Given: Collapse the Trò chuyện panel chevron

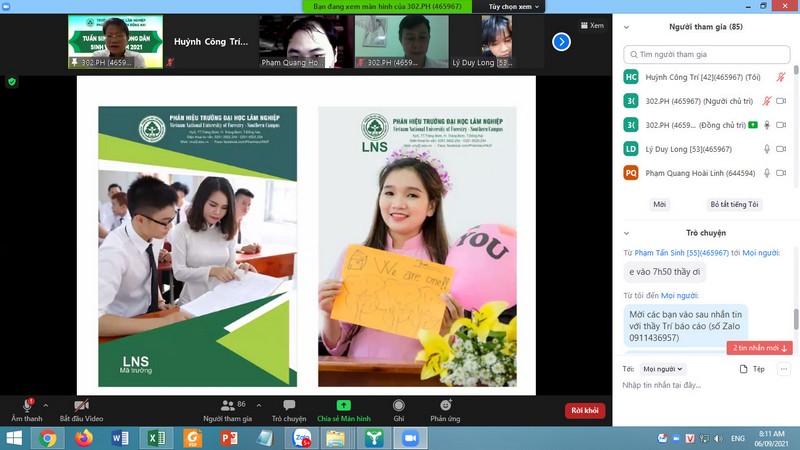Looking at the screenshot, I should point(627,233).
